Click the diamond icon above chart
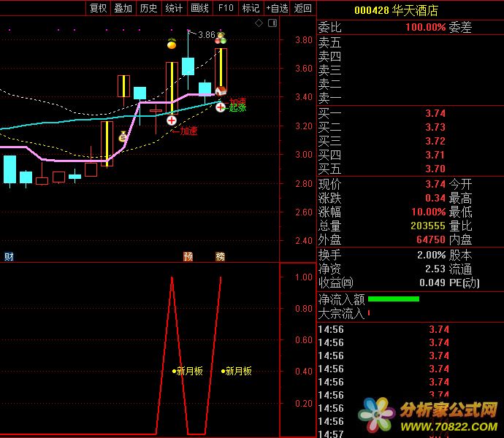 (259, 23)
